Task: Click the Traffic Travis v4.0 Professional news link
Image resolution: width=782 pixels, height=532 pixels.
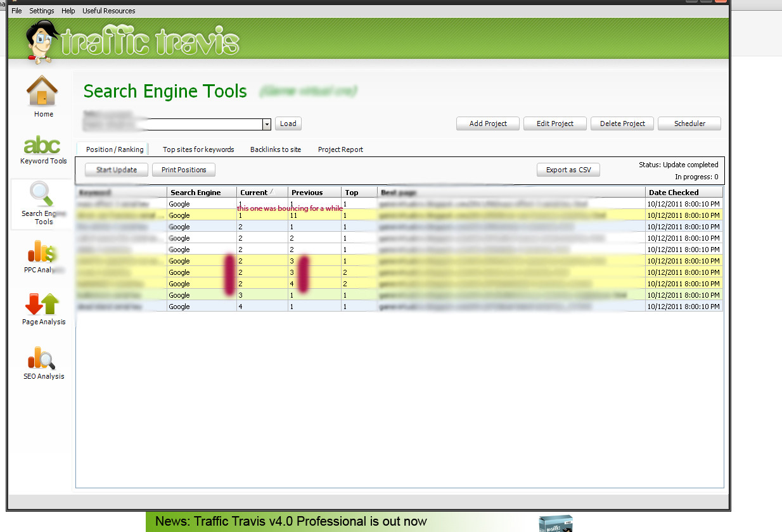Action: [x=291, y=522]
